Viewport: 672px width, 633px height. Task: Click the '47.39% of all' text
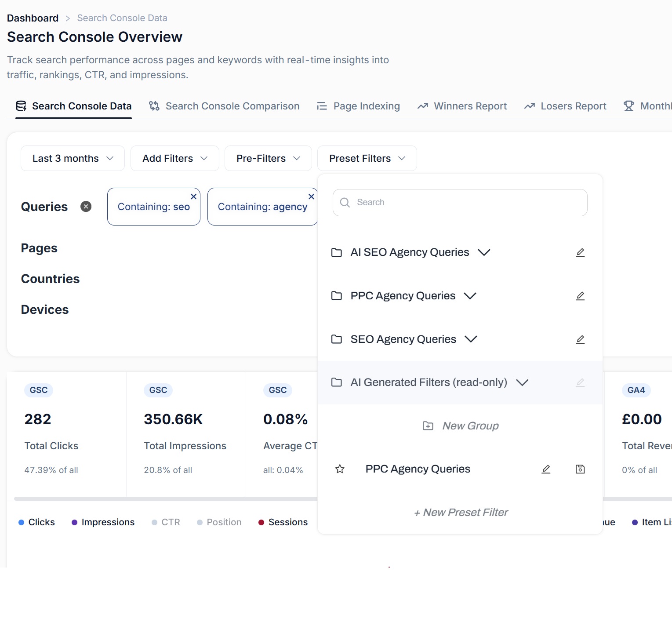pos(51,470)
